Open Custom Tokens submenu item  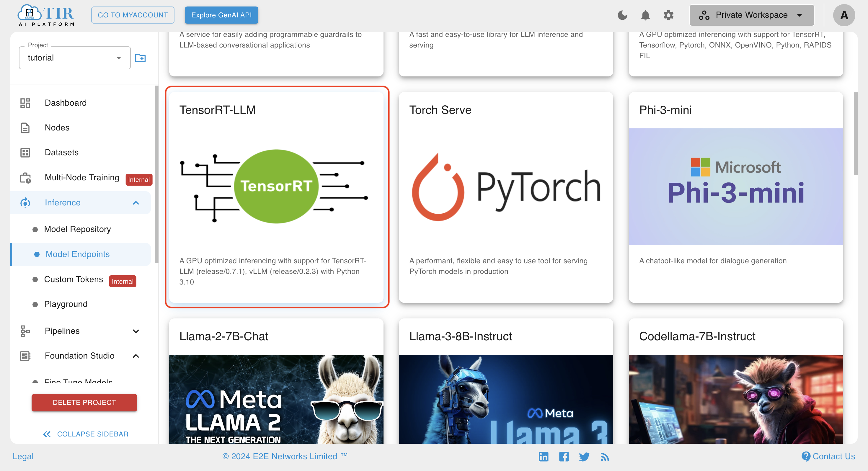[x=74, y=279]
